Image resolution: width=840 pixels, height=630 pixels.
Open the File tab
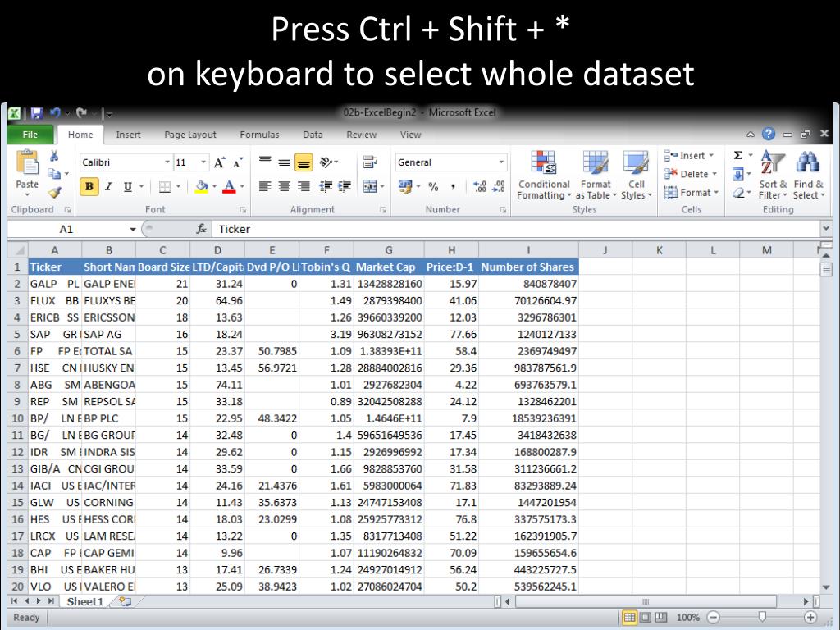[30, 135]
